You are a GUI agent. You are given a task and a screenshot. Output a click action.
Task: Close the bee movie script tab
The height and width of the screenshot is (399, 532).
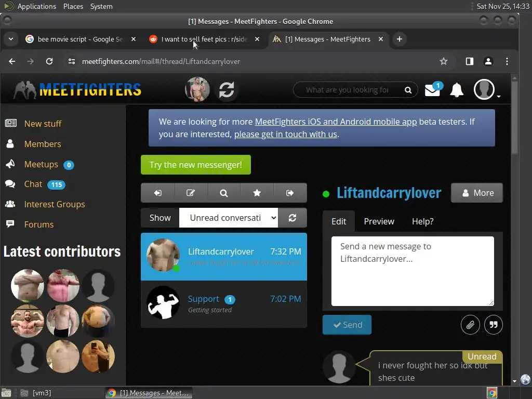134,39
